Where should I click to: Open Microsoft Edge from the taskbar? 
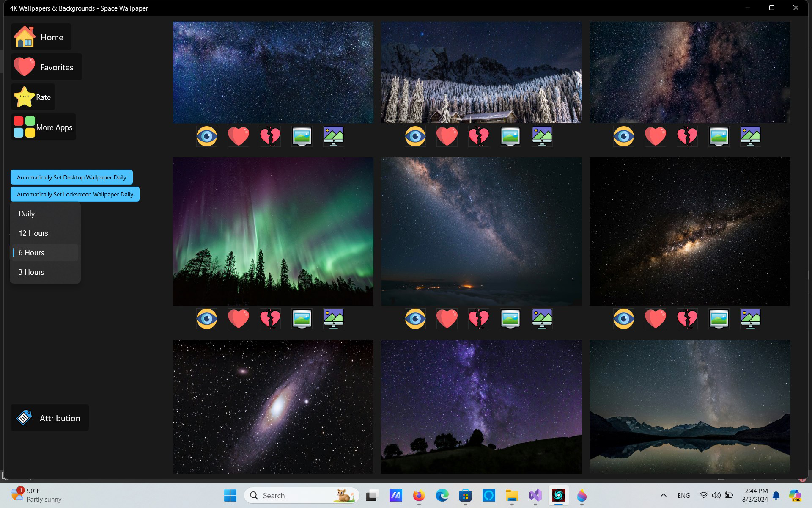[442, 495]
